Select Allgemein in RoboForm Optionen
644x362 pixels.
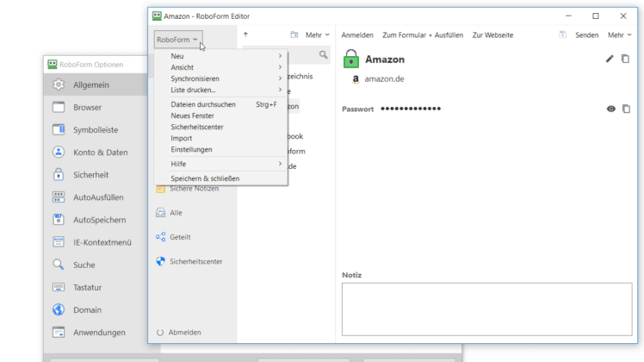(x=96, y=84)
